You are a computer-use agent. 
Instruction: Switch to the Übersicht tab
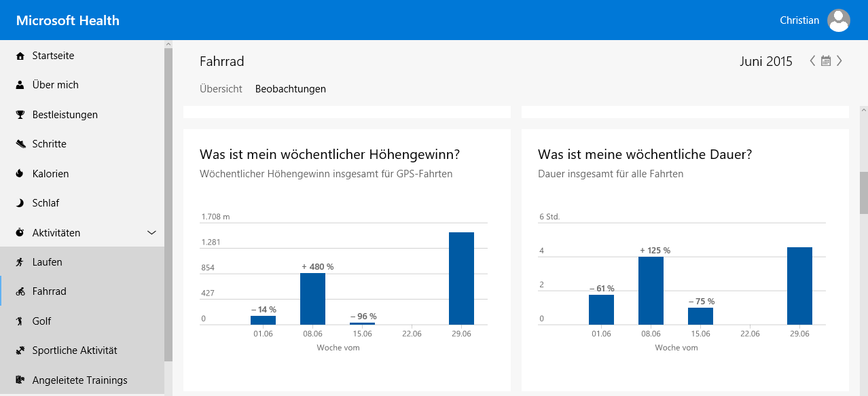(221, 89)
